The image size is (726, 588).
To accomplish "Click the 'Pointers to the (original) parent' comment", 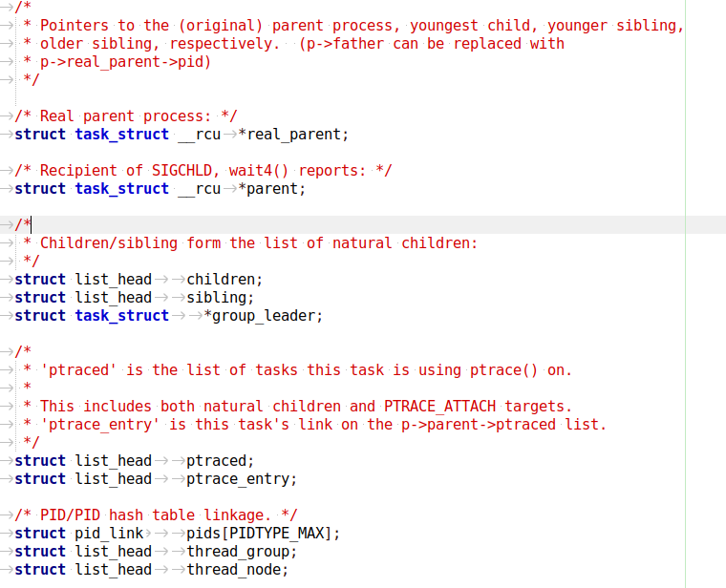I will click(x=362, y=26).
